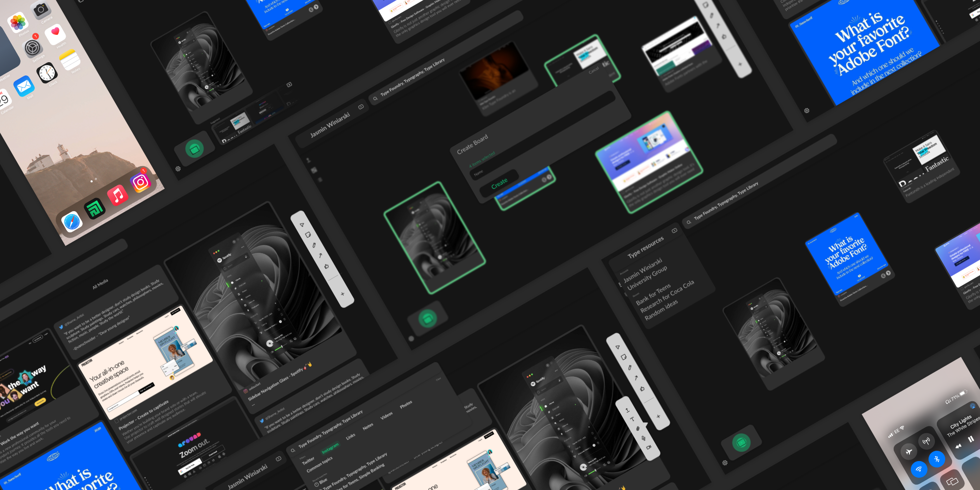The height and width of the screenshot is (490, 980).
Task: Open the Mail app icon
Action: click(x=24, y=87)
